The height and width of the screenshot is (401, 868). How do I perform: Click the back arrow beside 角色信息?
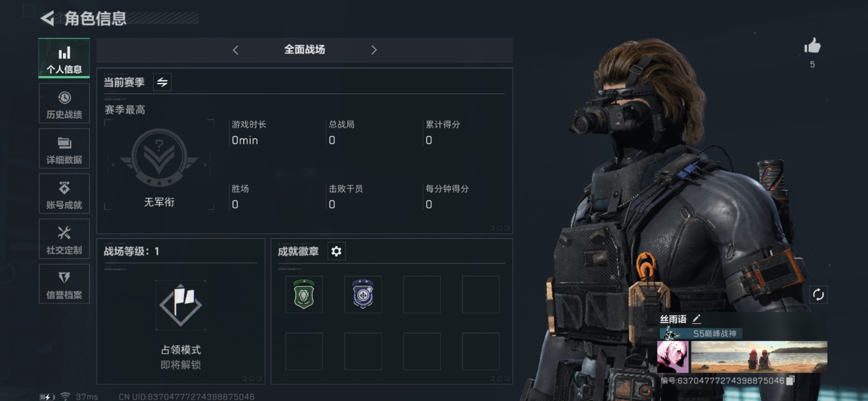(47, 19)
